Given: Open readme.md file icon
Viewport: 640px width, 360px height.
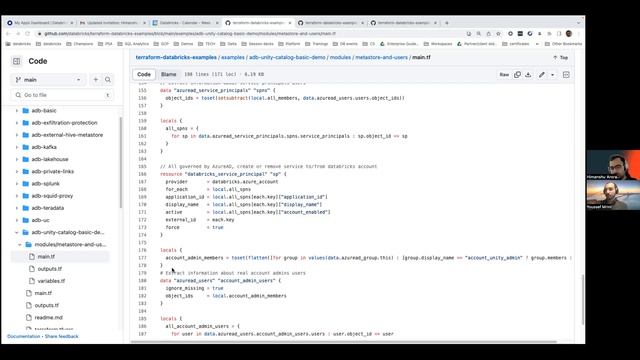Looking at the screenshot, I should point(29,318).
